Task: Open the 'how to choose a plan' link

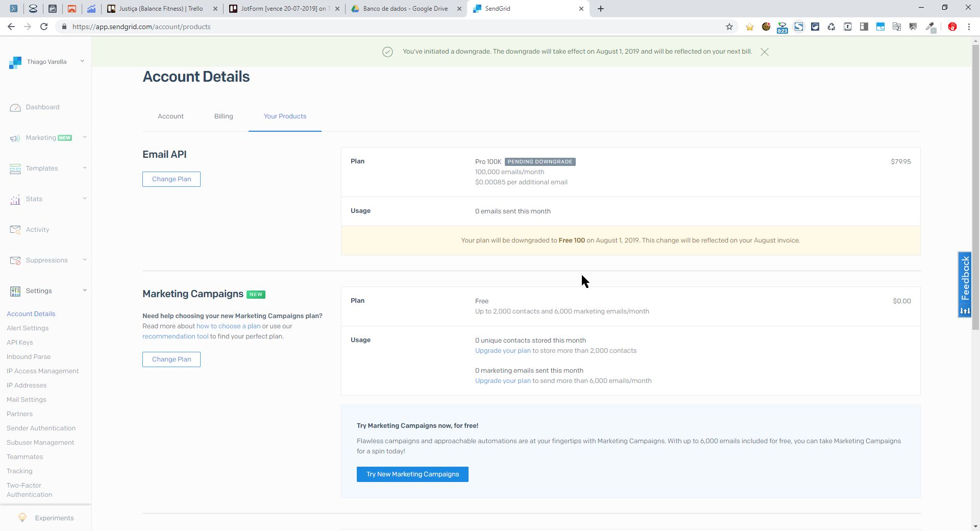Action: [x=228, y=326]
